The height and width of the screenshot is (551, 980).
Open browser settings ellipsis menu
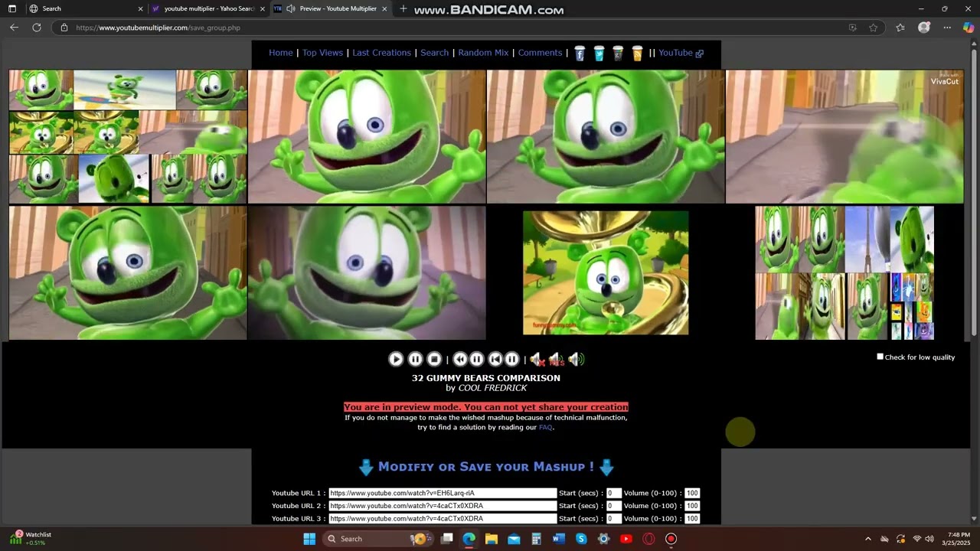pyautogui.click(x=947, y=28)
